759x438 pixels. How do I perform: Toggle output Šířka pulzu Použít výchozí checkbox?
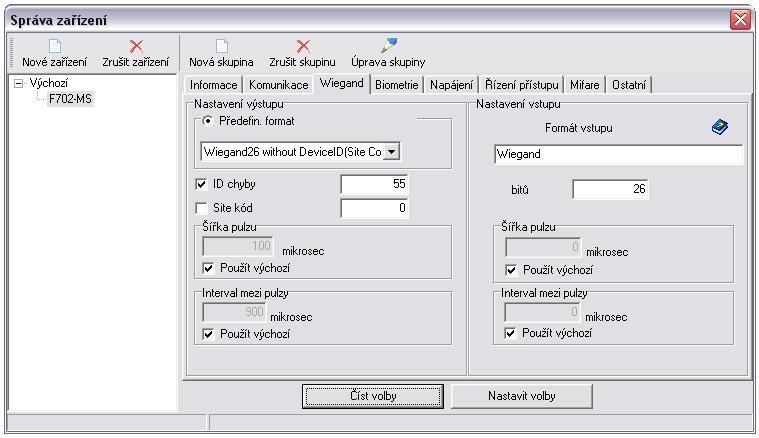(209, 268)
